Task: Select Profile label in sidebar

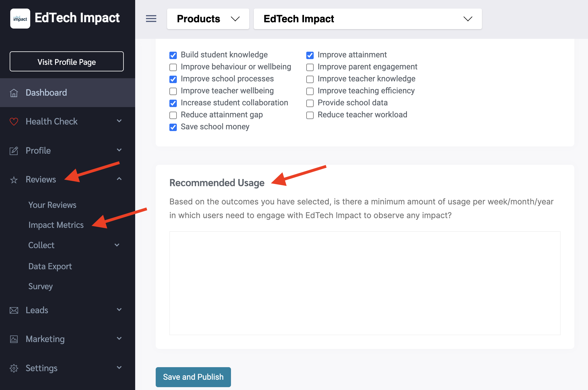Action: pyautogui.click(x=38, y=151)
